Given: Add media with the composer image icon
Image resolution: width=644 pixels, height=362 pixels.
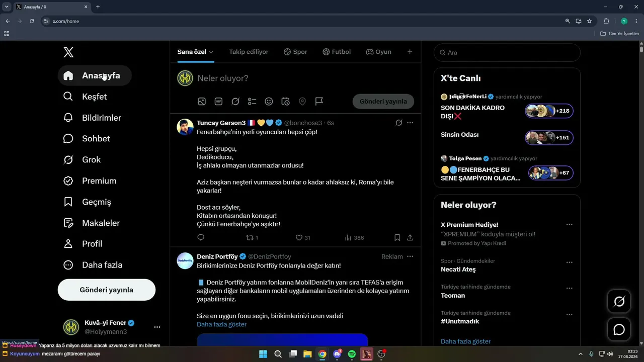Looking at the screenshot, I should coord(202,102).
